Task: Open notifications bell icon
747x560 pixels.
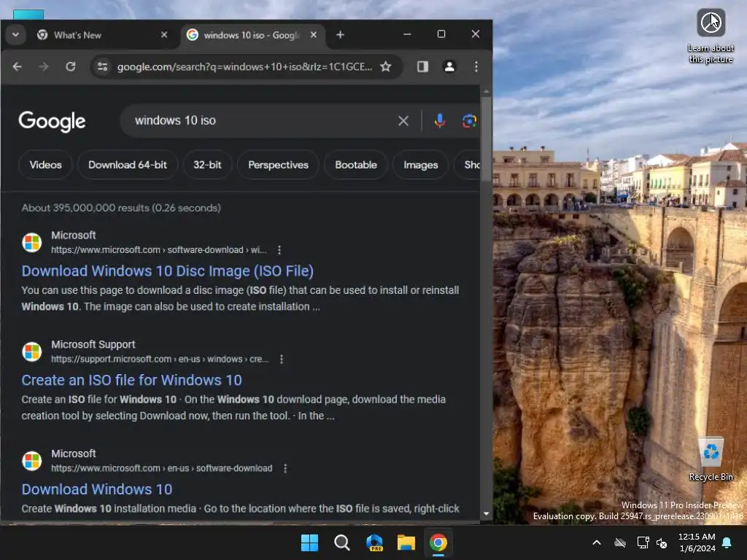Action: point(727,542)
